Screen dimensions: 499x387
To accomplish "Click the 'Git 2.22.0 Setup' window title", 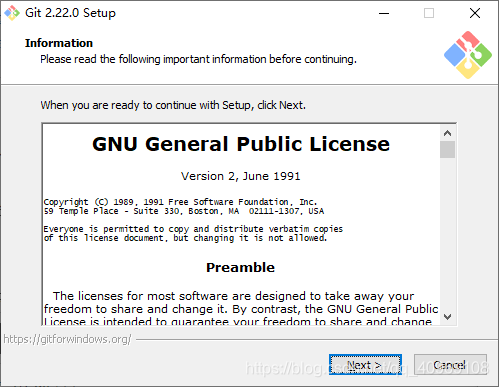I will 70,13.
